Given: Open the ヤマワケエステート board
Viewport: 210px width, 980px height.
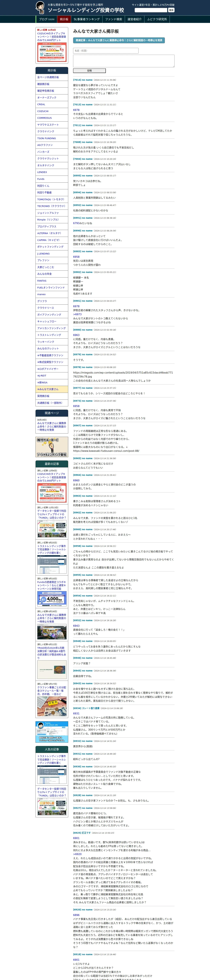Looking at the screenshot, I should [52, 125].
